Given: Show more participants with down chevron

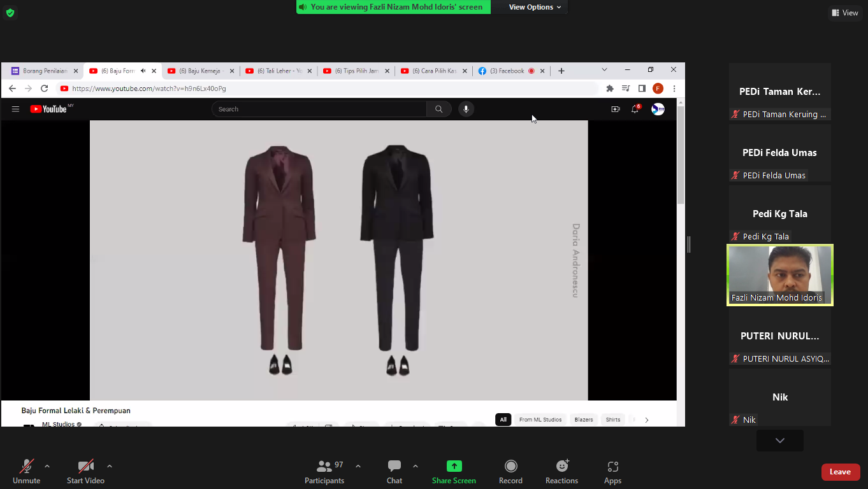Looking at the screenshot, I should click(779, 441).
